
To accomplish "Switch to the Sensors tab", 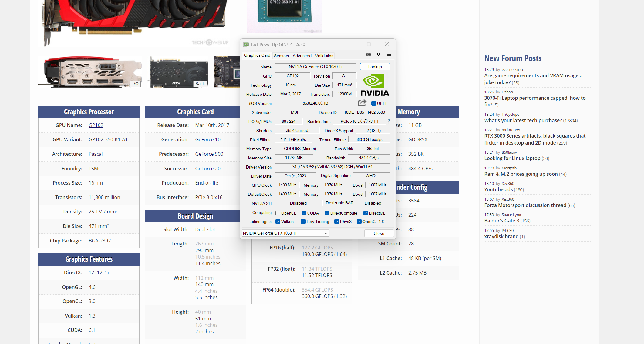I will (281, 56).
